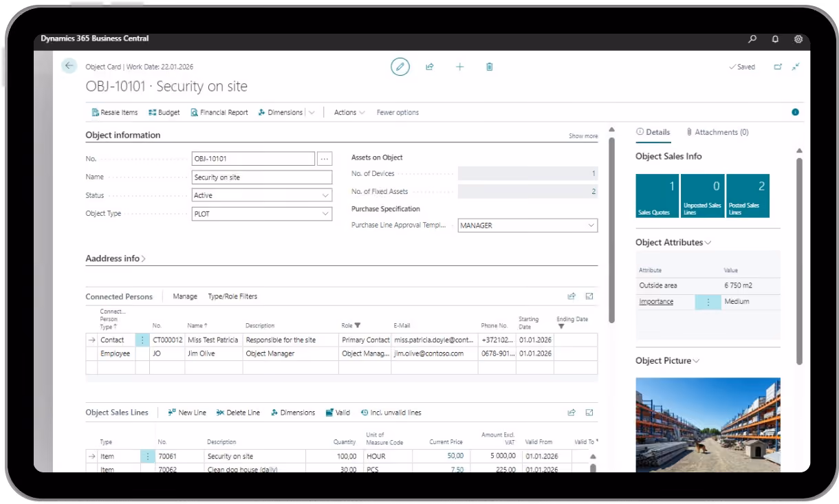839x504 pixels.
Task: Add a New Line in Object Sales Lines
Action: (x=187, y=413)
